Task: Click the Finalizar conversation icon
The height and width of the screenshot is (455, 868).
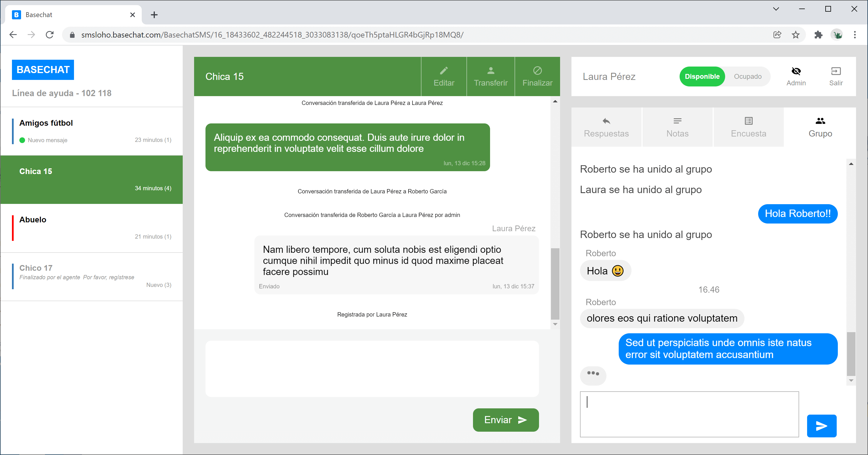Action: (537, 71)
